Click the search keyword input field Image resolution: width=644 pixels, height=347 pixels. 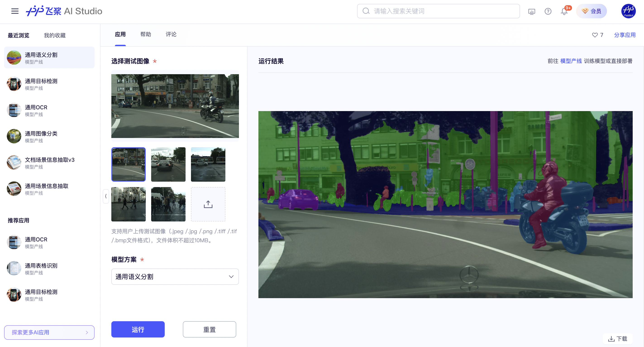click(438, 11)
